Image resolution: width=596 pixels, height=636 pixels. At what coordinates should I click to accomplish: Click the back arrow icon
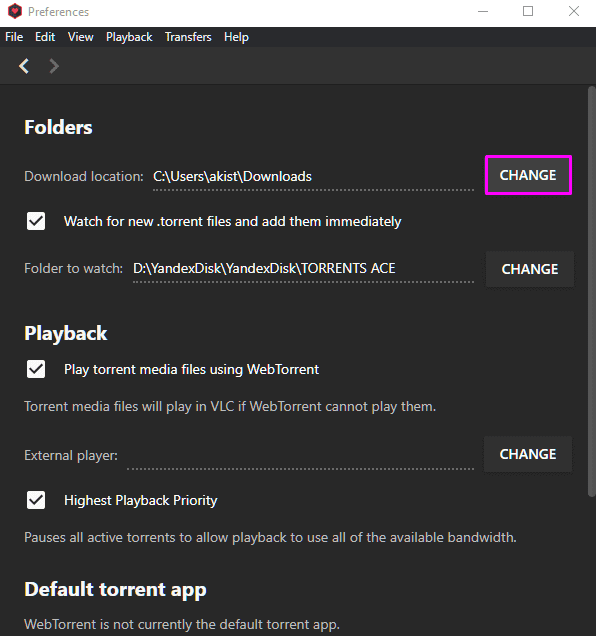point(24,66)
